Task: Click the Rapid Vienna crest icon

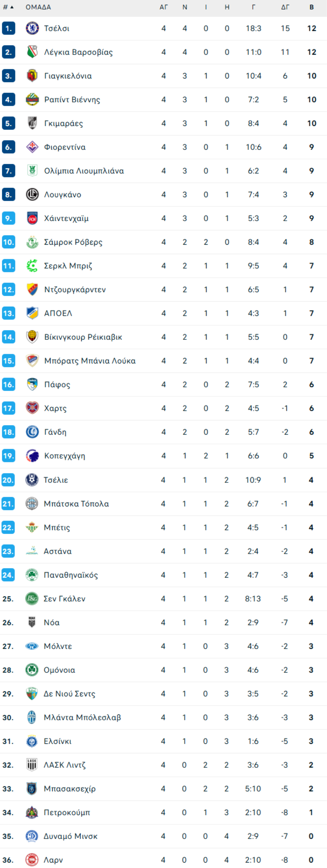Action: pos(32,99)
